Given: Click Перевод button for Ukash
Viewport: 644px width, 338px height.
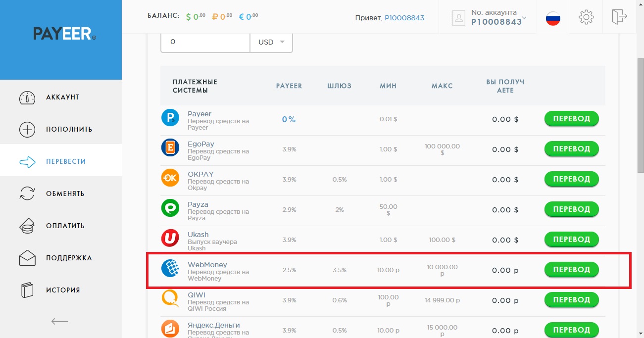Looking at the screenshot, I should click(x=572, y=240).
